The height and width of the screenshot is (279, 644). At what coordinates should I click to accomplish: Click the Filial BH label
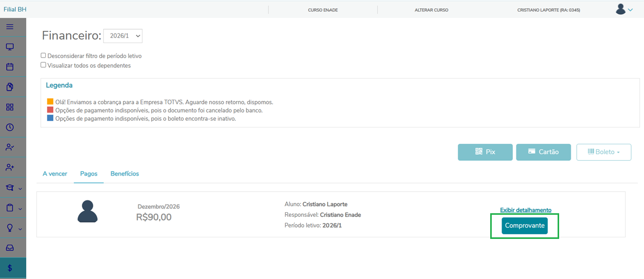pyautogui.click(x=15, y=9)
